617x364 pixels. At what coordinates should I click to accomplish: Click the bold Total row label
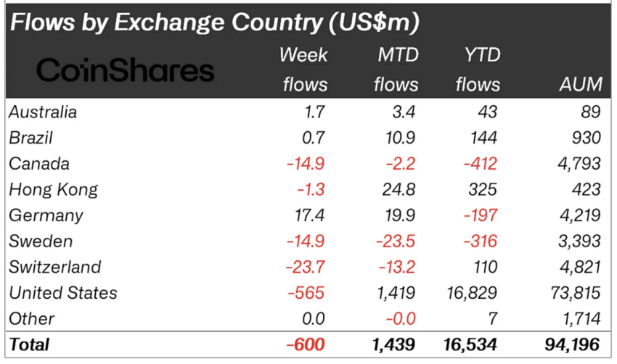tap(29, 344)
